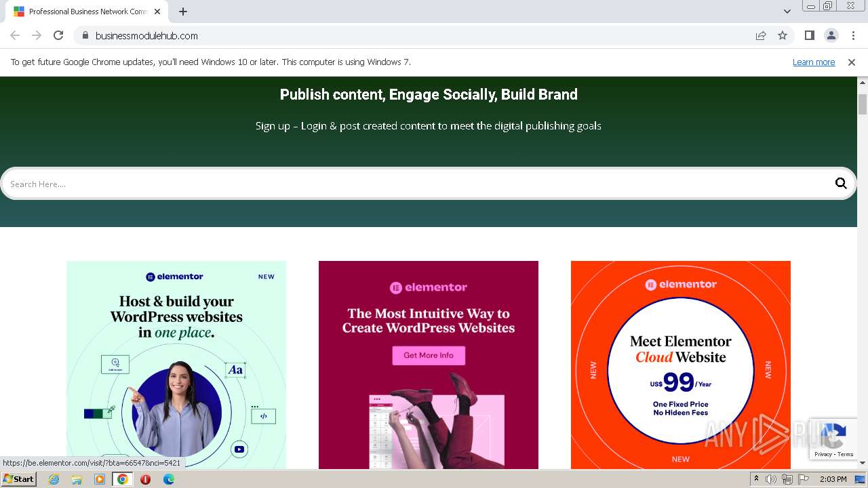This screenshot has height=488, width=868.
Task: Click the browser forward arrow
Action: (37, 35)
